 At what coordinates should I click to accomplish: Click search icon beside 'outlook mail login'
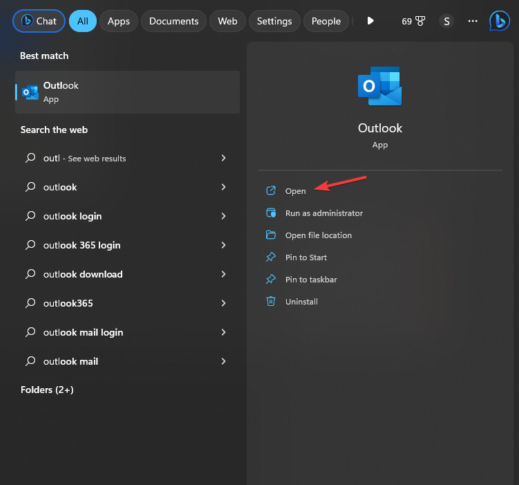[30, 332]
